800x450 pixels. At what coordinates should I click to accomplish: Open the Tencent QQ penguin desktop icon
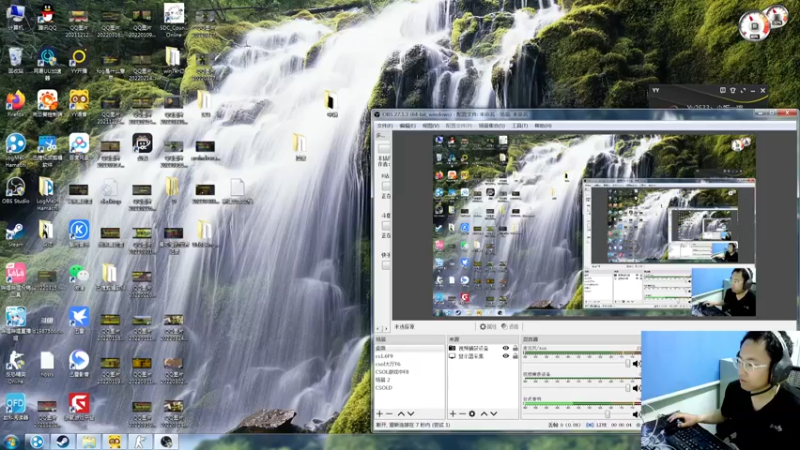(x=47, y=17)
